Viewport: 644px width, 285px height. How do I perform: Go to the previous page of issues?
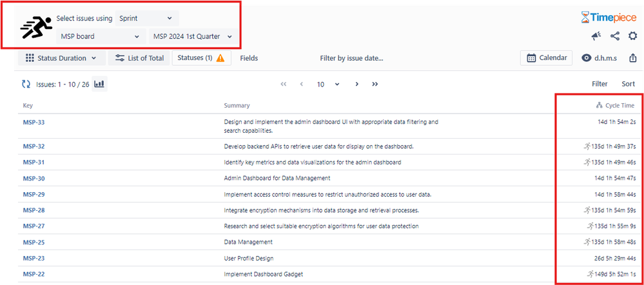point(302,84)
